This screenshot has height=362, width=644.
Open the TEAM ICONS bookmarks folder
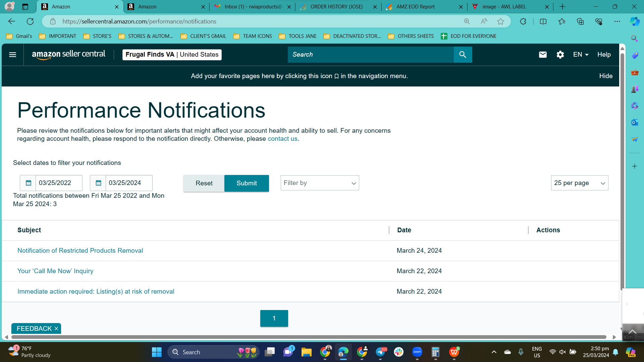click(253, 36)
